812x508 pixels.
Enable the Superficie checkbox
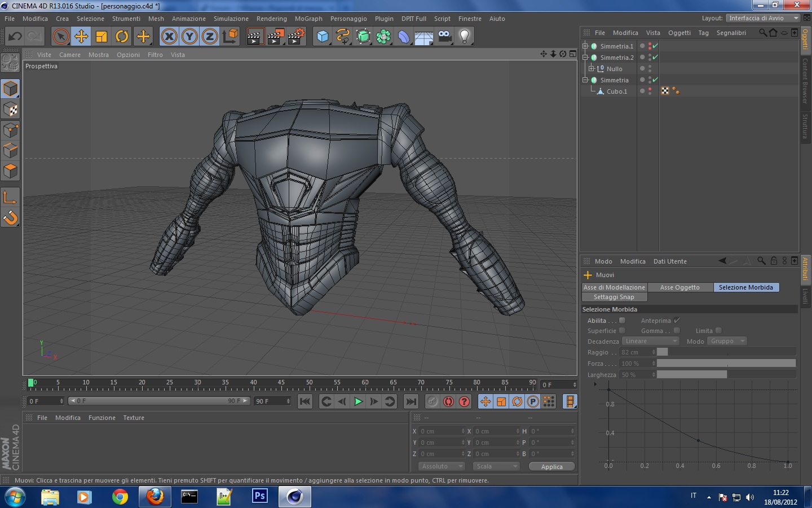(x=623, y=331)
